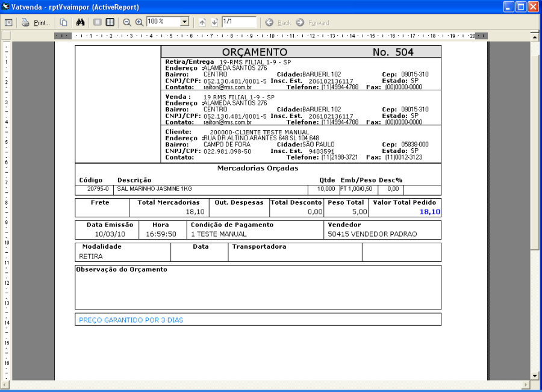Open Find with the binoculars icon
The width and height of the screenshot is (542, 392).
[81, 22]
